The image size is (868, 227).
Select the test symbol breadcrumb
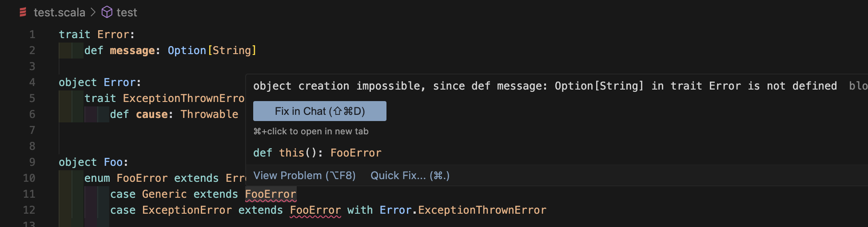click(x=127, y=12)
